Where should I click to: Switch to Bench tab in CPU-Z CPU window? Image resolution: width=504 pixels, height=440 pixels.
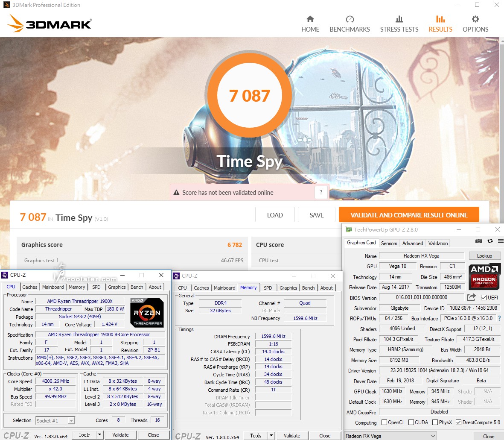(137, 287)
